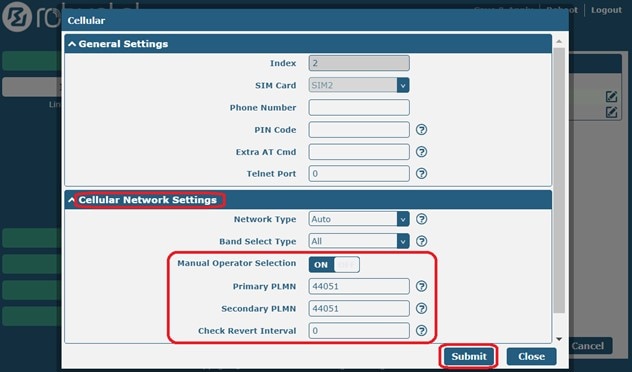Viewport: 632px width, 372px height.
Task: Focus the Secondary PLMN input field
Action: (359, 309)
